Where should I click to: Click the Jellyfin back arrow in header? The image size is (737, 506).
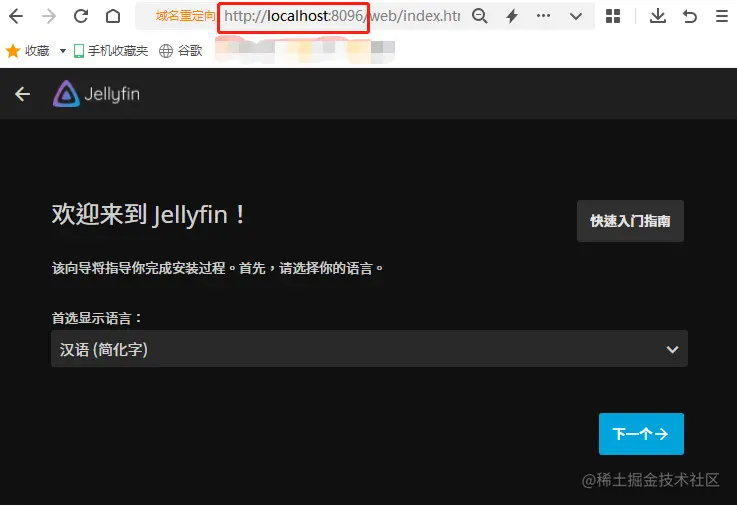[x=22, y=94]
